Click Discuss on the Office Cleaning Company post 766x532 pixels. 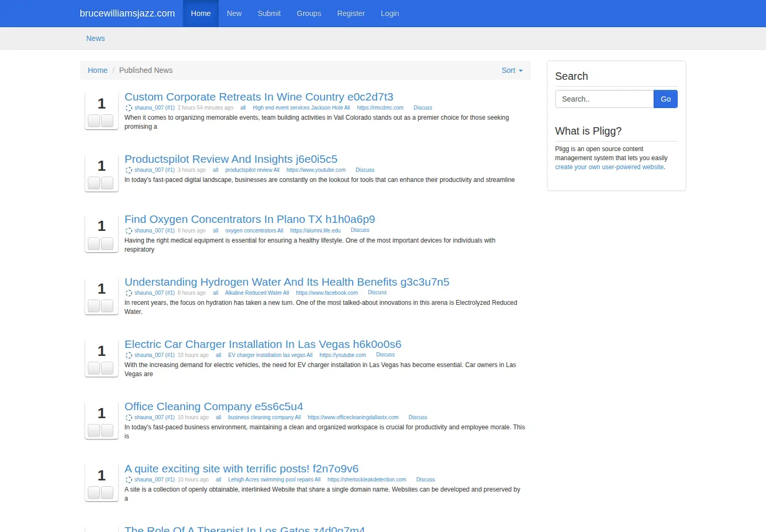tap(418, 418)
